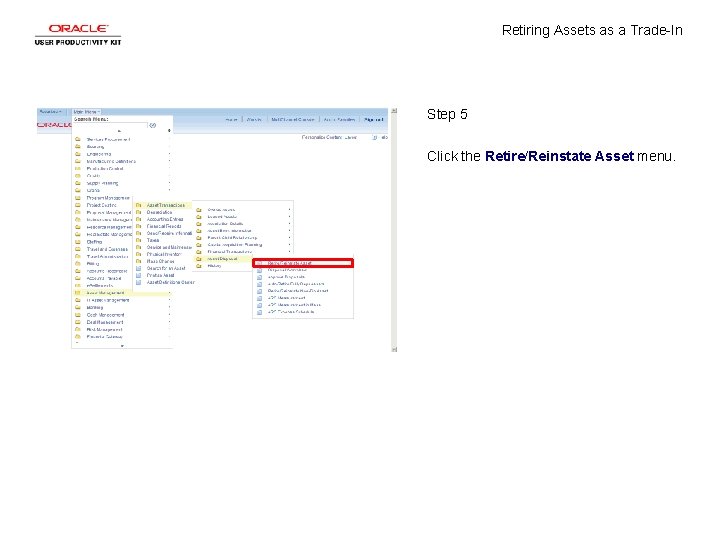720x540 pixels.
Task: Click the folder icon beside Program Management
Action: click(78, 198)
